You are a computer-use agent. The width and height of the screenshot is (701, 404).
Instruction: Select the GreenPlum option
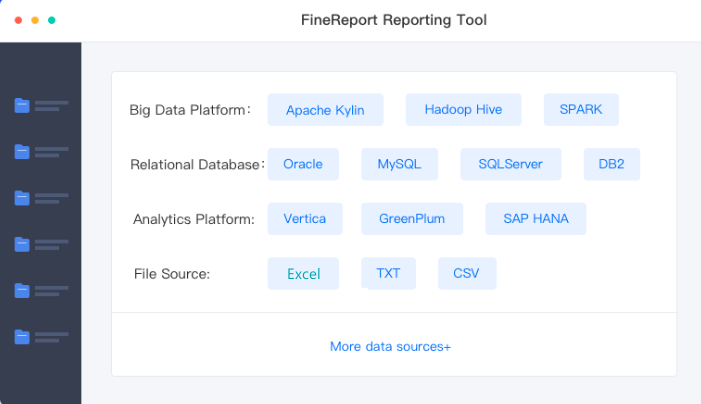click(412, 219)
